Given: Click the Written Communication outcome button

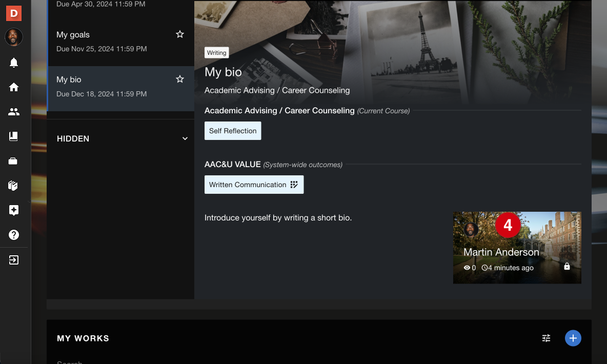Looking at the screenshot, I should tap(254, 185).
